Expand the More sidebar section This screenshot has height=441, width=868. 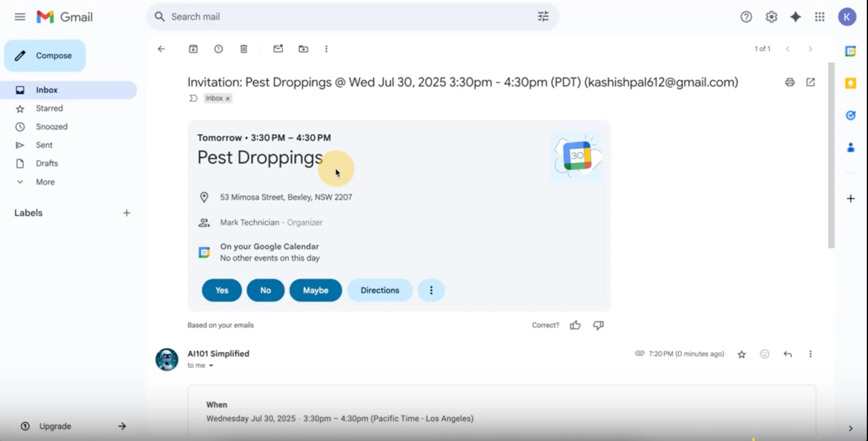point(45,182)
